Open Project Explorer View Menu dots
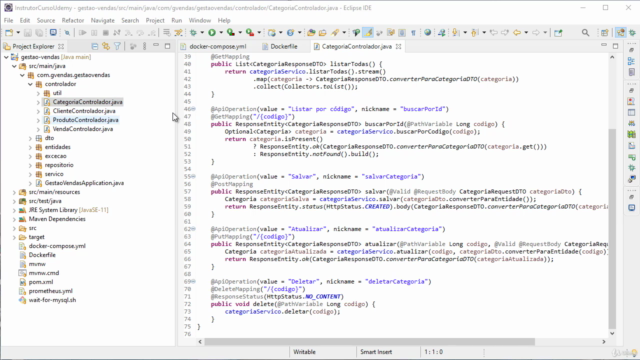Image resolution: width=640 pixels, height=360 pixels. pyautogui.click(x=144, y=46)
